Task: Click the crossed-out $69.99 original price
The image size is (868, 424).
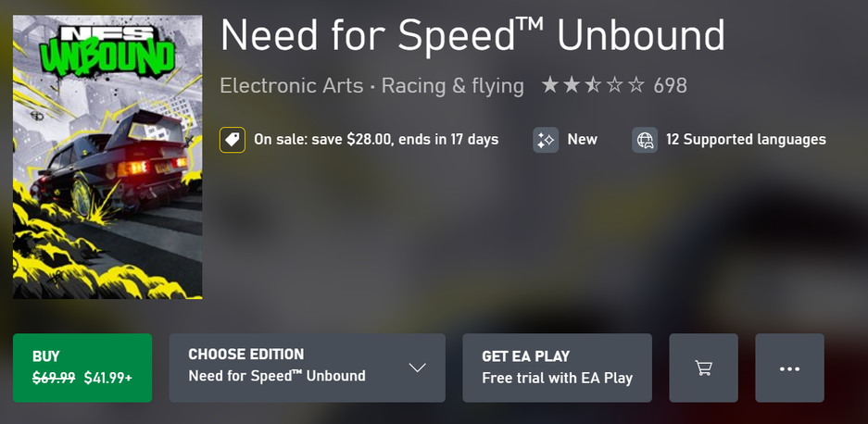Action: (54, 378)
